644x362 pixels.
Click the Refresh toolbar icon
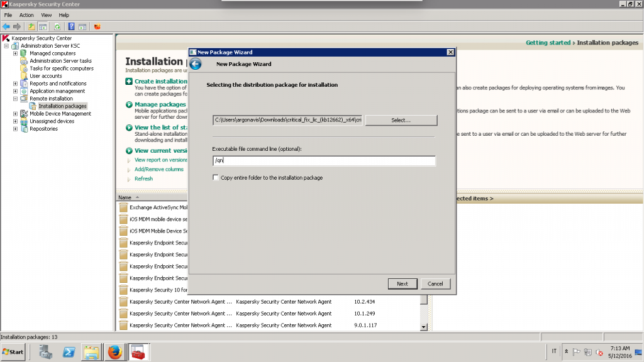(57, 26)
